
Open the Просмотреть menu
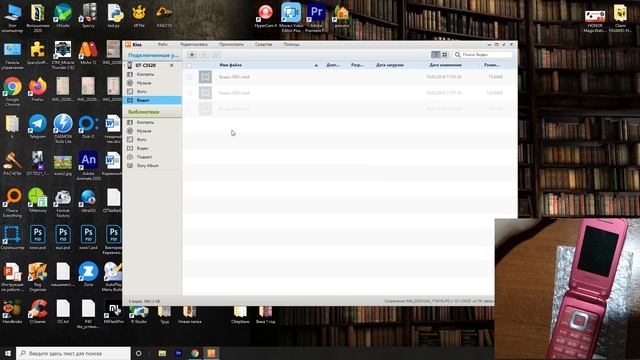231,44
